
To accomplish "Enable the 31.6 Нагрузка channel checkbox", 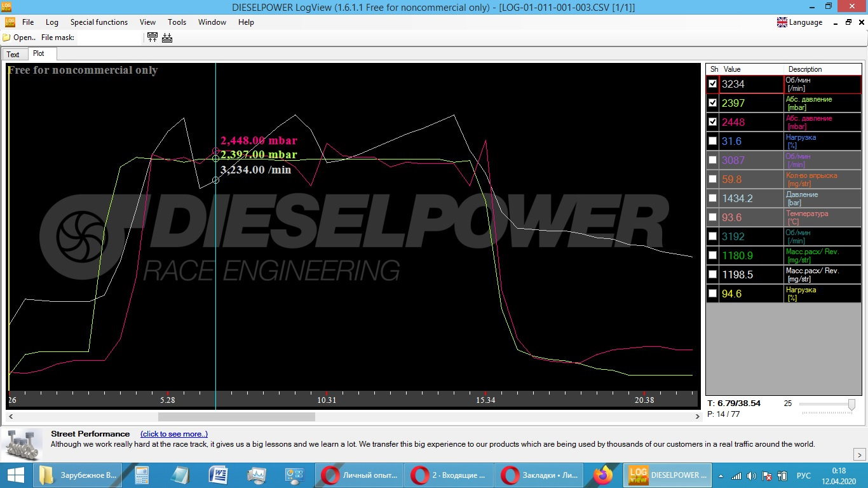I will click(x=713, y=141).
